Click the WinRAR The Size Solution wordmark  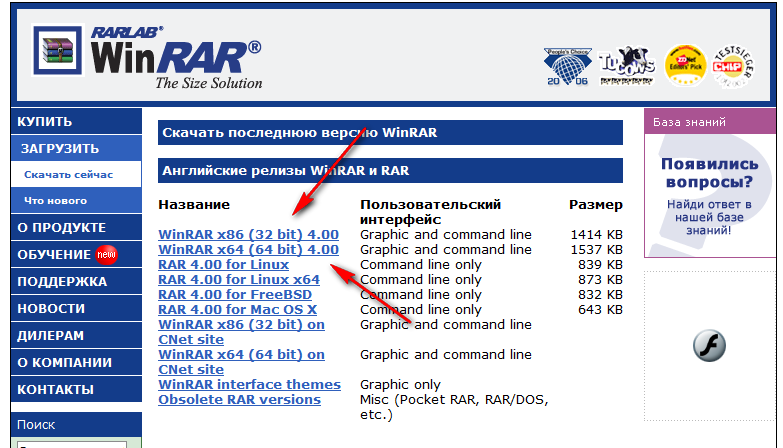pyautogui.click(x=176, y=58)
